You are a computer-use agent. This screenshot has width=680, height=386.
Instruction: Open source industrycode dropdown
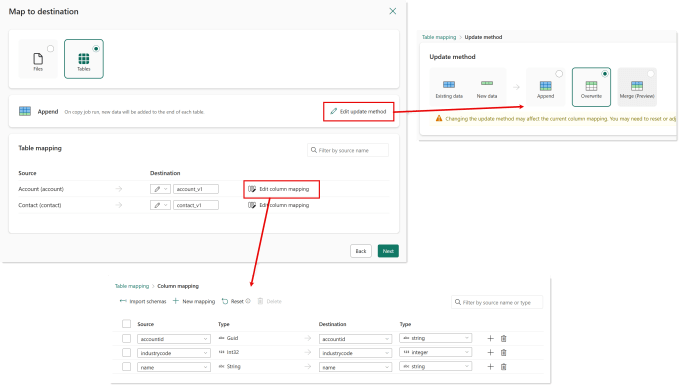[x=174, y=353]
